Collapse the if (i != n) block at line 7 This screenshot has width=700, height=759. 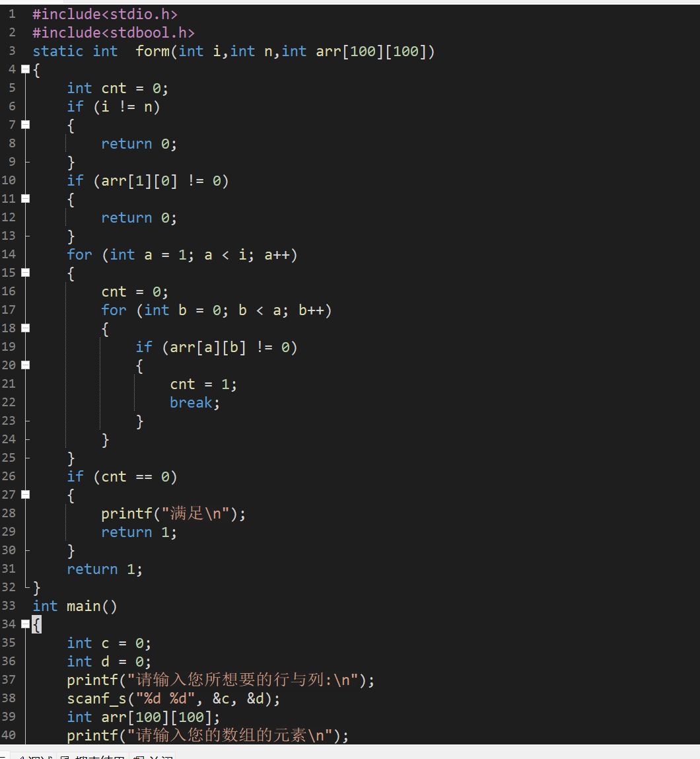(26, 125)
